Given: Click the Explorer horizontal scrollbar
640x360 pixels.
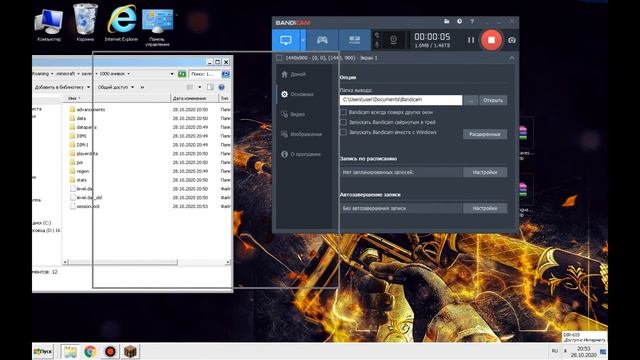Looking at the screenshot, I should [122, 262].
